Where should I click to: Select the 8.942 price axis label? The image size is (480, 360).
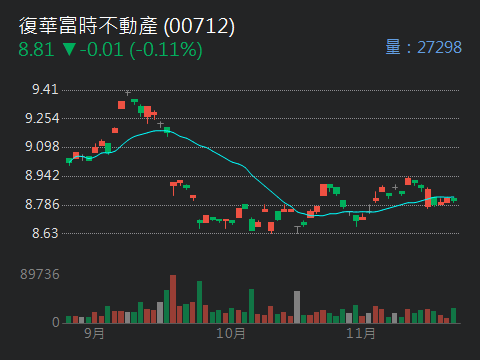42,175
